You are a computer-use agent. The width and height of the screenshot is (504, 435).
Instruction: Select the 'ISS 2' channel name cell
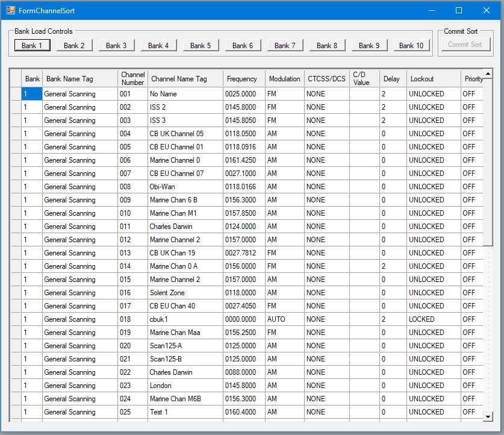[185, 107]
